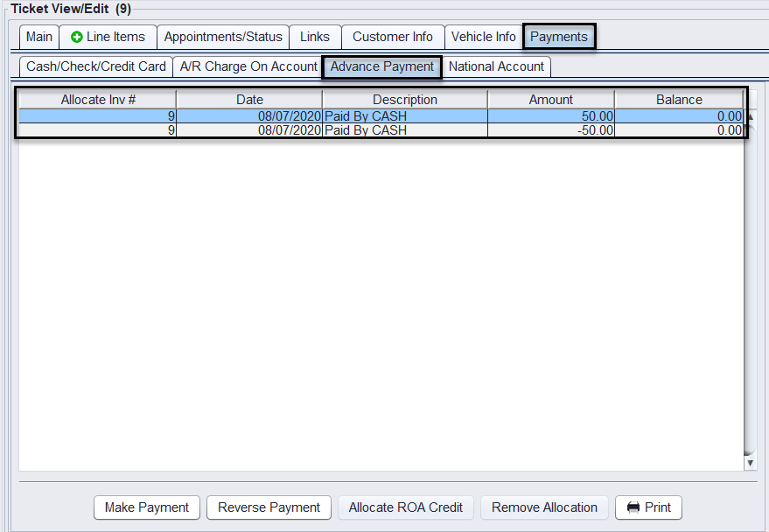The image size is (769, 532).
Task: Switch to Appointments/Status tab
Action: (x=223, y=37)
